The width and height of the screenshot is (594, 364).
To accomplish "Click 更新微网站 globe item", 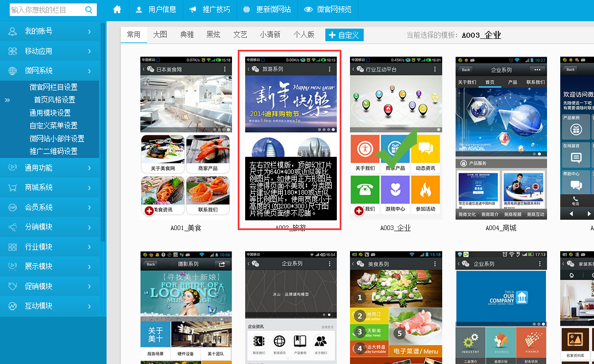I will (x=266, y=10).
